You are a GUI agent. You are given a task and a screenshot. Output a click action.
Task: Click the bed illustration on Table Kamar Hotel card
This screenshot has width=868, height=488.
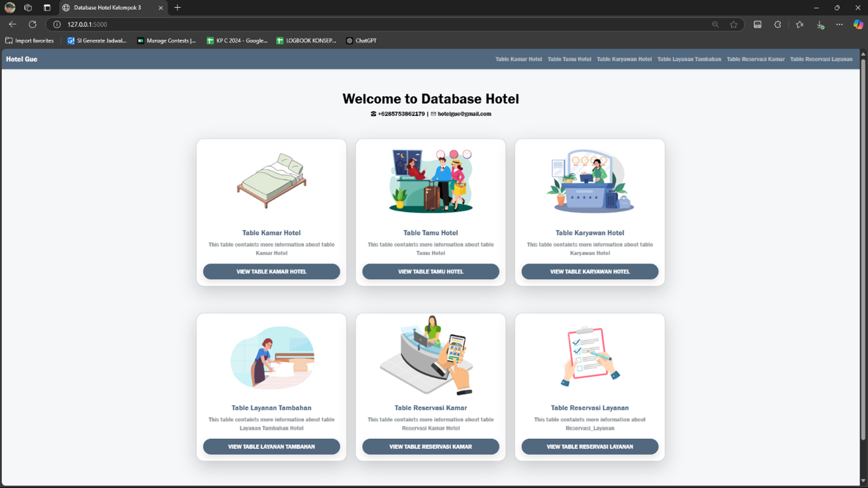pyautogui.click(x=271, y=181)
